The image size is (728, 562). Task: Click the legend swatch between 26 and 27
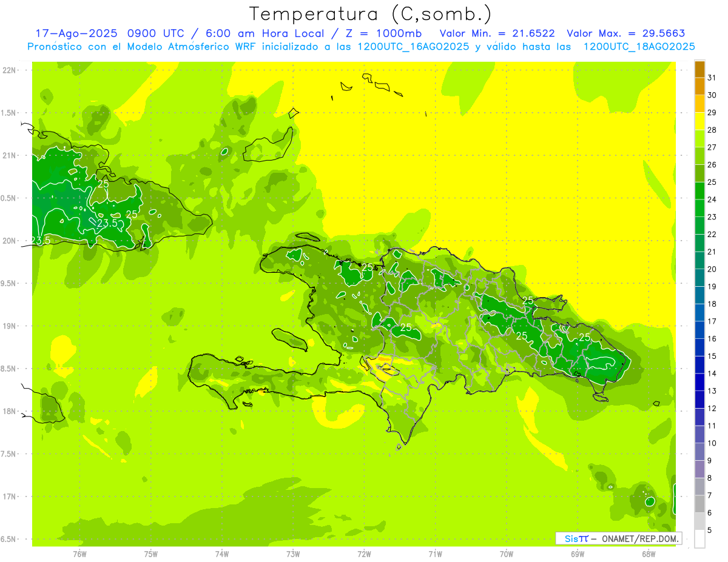[699, 156]
